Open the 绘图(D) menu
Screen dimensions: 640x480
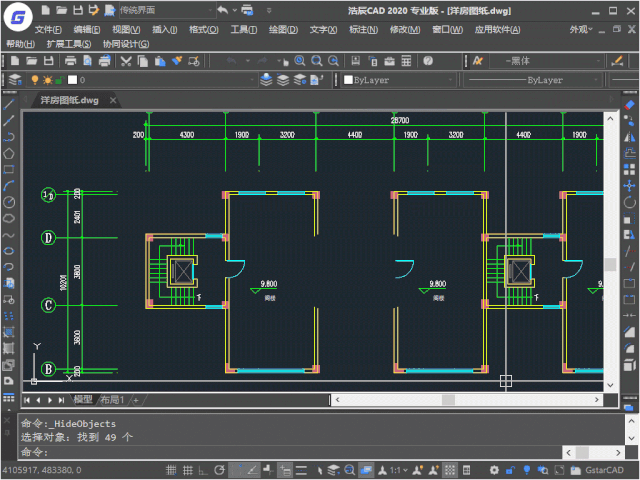tap(284, 30)
